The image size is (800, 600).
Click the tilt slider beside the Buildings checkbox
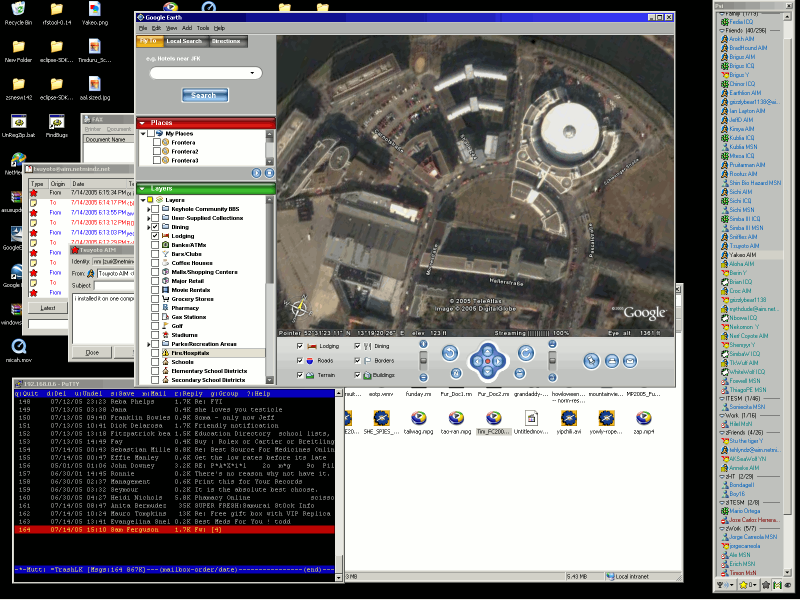(423, 361)
